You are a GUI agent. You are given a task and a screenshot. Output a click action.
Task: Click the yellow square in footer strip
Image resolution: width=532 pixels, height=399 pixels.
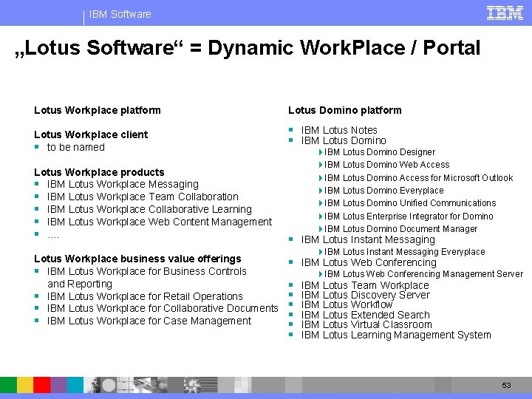click(25, 385)
